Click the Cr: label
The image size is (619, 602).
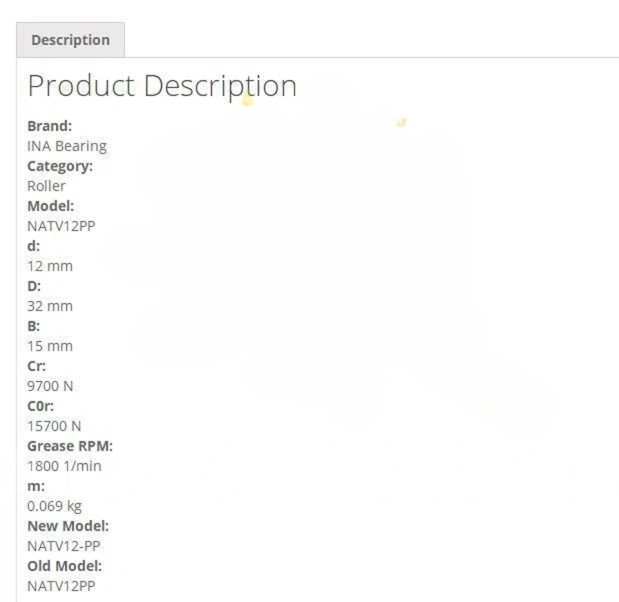tap(37, 366)
